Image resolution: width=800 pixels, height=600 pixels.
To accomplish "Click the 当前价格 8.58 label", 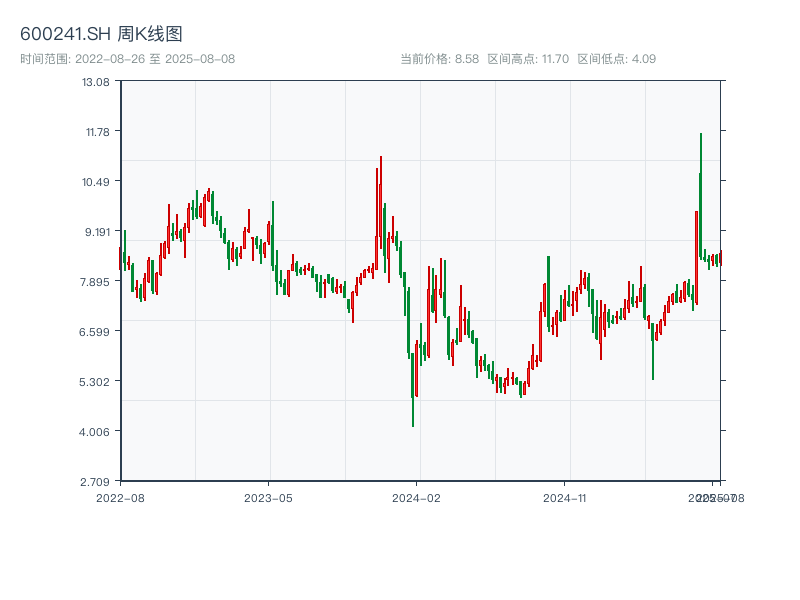I will point(439,59).
